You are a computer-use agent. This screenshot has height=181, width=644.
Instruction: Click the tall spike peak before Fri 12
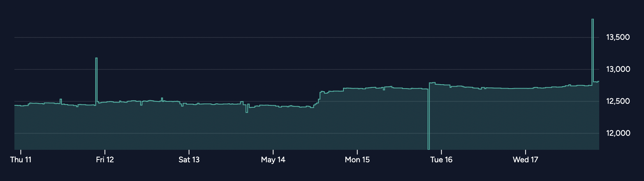(96, 58)
